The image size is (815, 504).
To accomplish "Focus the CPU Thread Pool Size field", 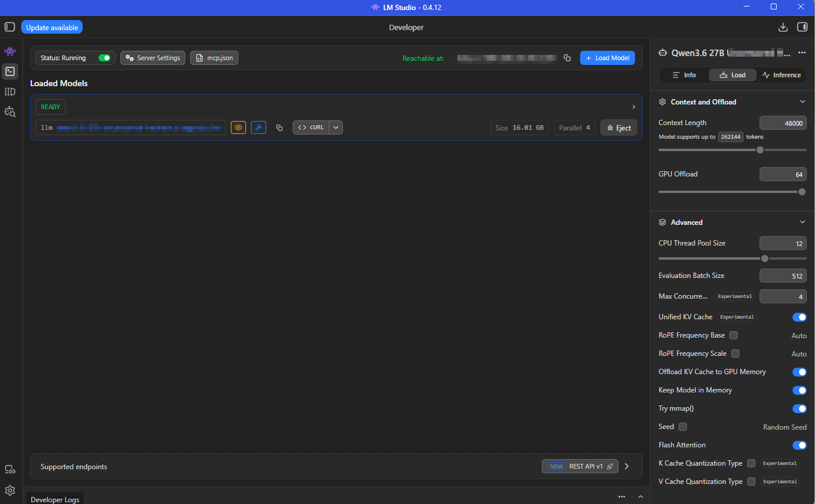I will point(783,243).
